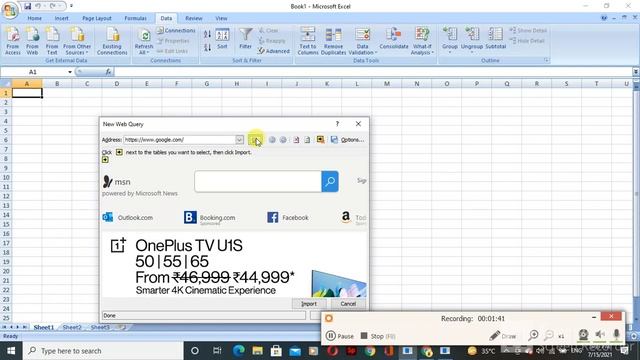Sort Z to A descending
This screenshot has height=360, width=640.
[207, 47]
